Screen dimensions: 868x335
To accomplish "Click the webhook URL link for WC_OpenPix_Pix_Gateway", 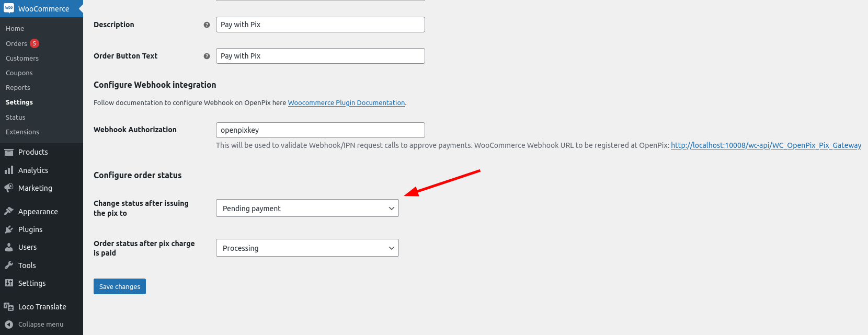I will pos(766,145).
